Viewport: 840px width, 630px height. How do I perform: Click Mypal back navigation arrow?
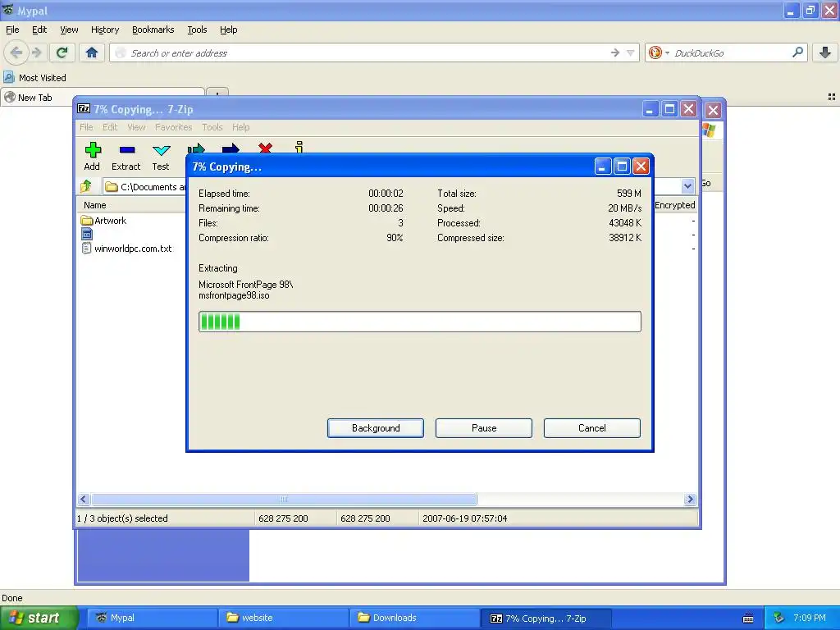tap(16, 52)
